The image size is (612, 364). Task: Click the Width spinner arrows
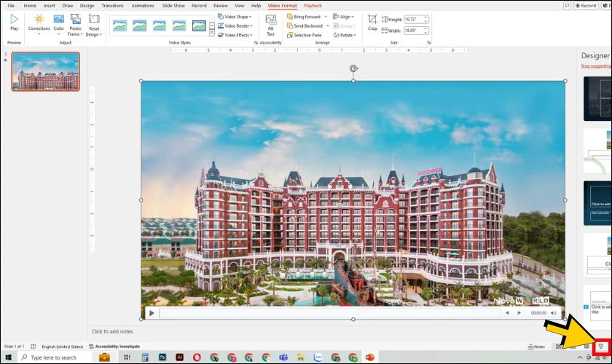click(x=425, y=31)
